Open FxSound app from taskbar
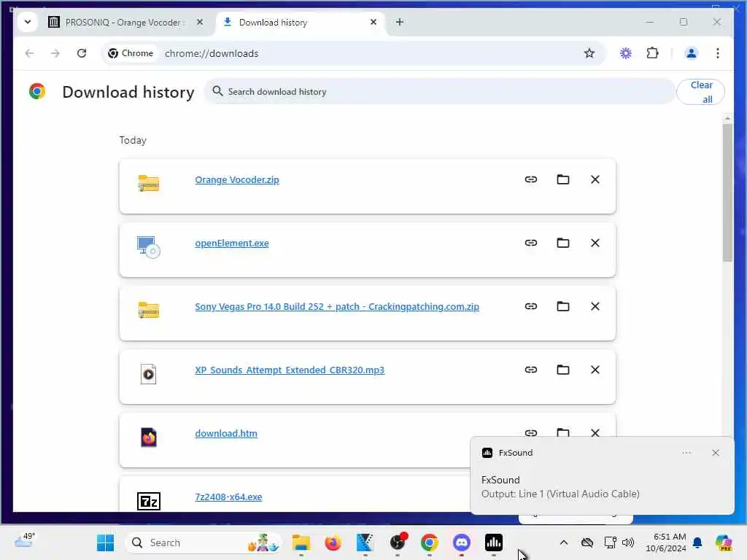 click(x=494, y=542)
